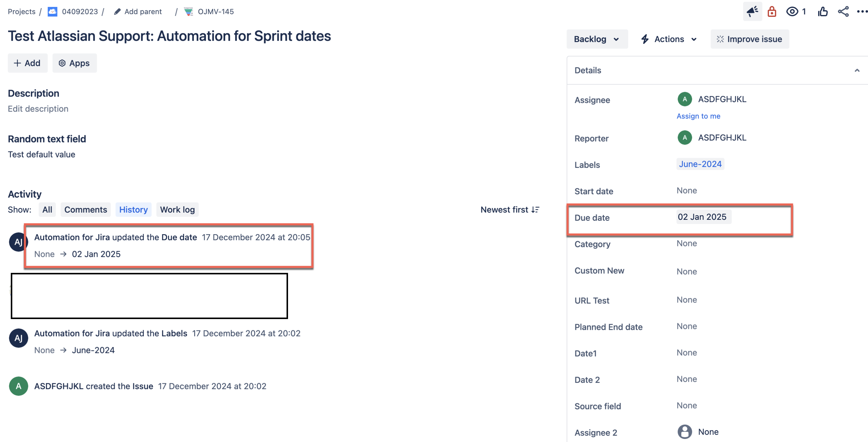The height and width of the screenshot is (442, 868).
Task: Click the share icon
Action: click(843, 11)
